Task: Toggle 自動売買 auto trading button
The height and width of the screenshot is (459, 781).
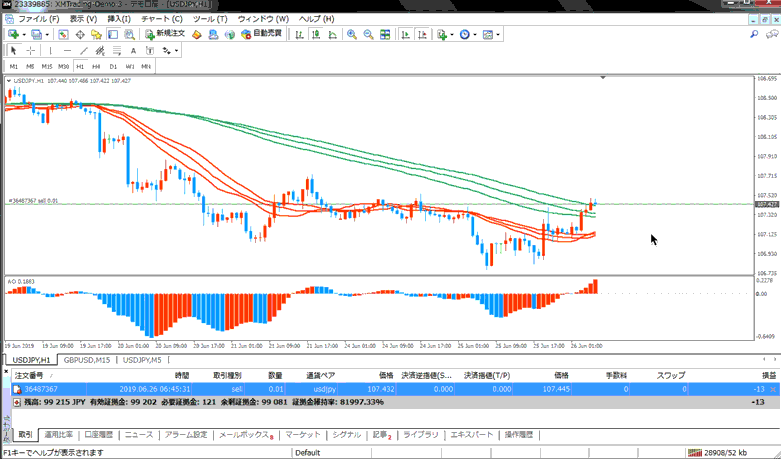Action: coord(260,34)
